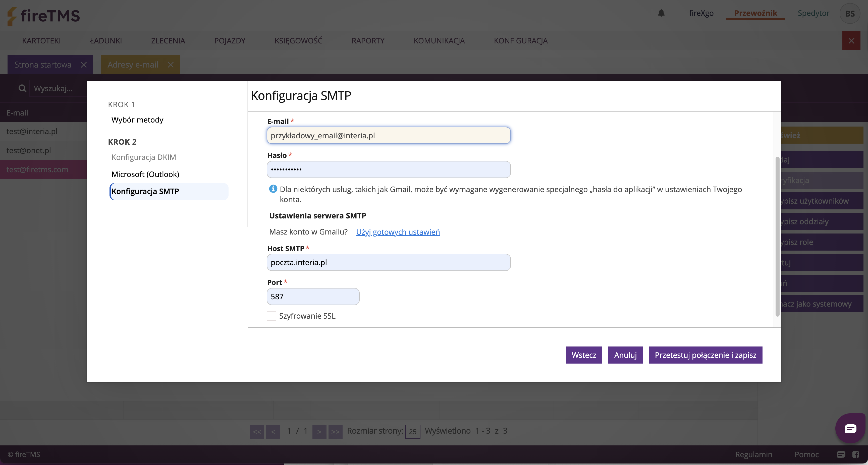The image size is (868, 465).
Task: Close the Adresy e-mail tab
Action: pos(171,65)
